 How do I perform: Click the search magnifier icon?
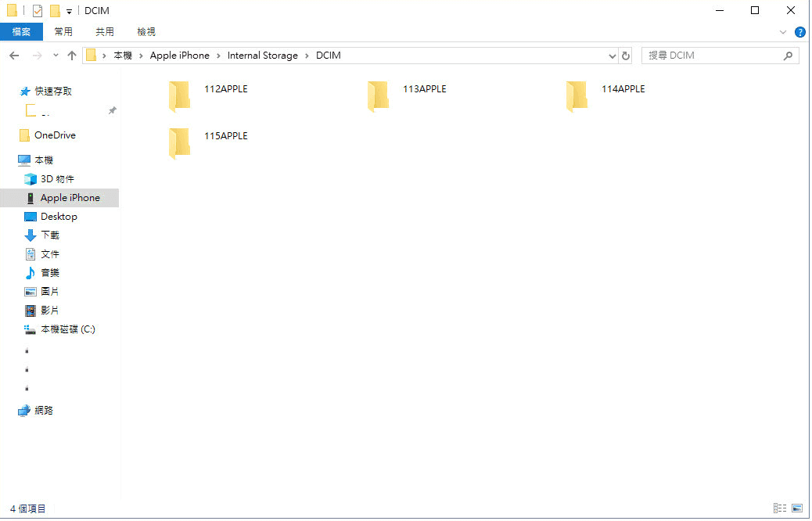(789, 56)
